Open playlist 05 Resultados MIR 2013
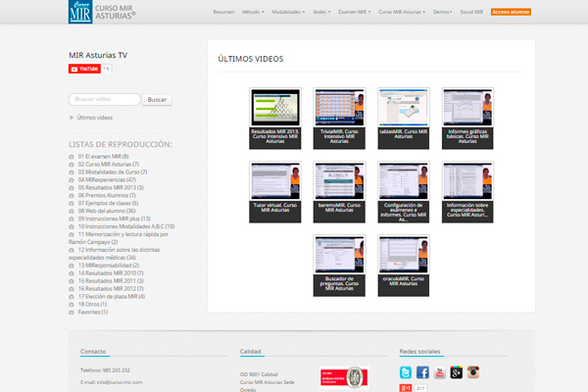The height and width of the screenshot is (392, 588). tap(111, 187)
